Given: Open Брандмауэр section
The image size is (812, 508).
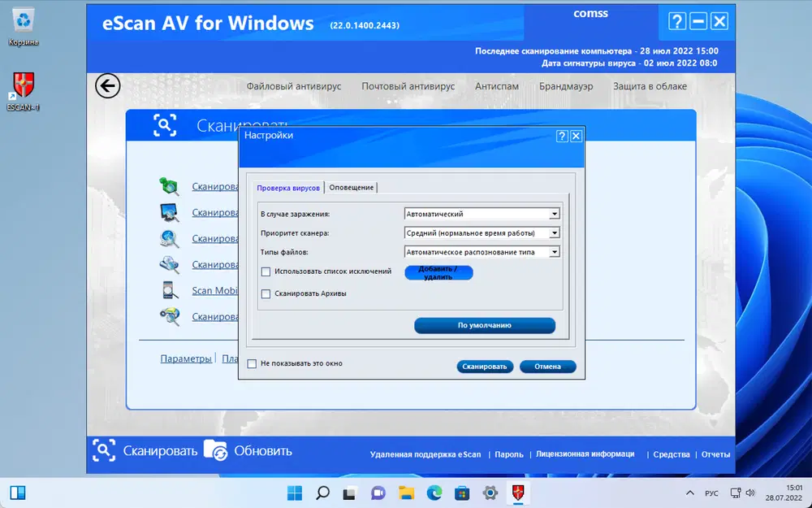Looking at the screenshot, I should tap(566, 87).
